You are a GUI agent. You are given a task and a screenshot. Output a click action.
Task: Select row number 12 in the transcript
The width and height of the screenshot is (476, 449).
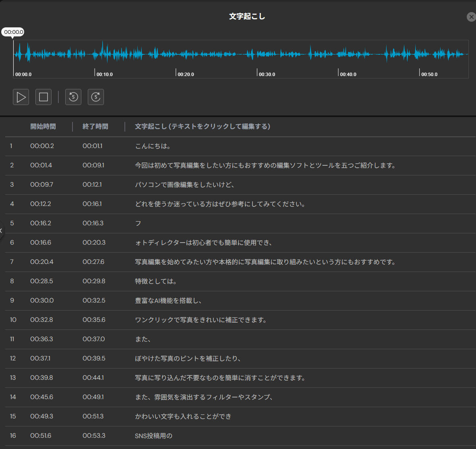click(13, 358)
